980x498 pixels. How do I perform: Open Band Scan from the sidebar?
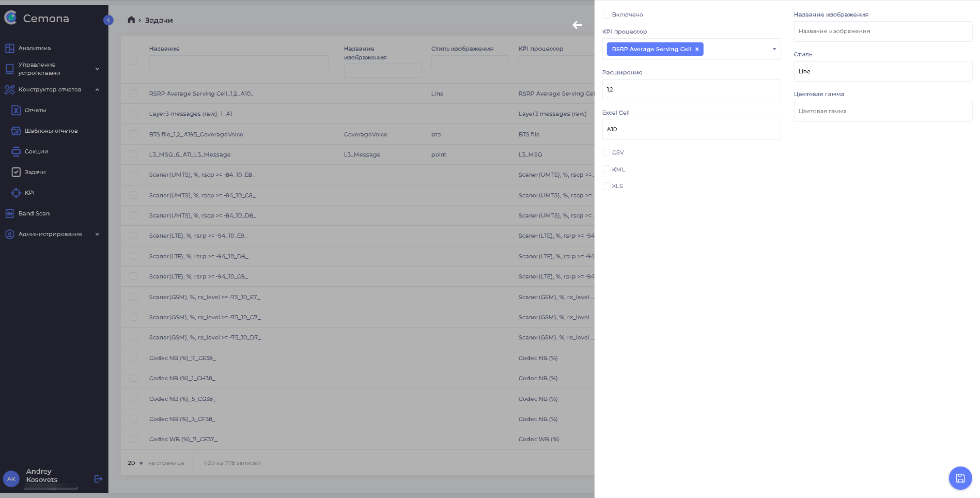pyautogui.click(x=34, y=213)
